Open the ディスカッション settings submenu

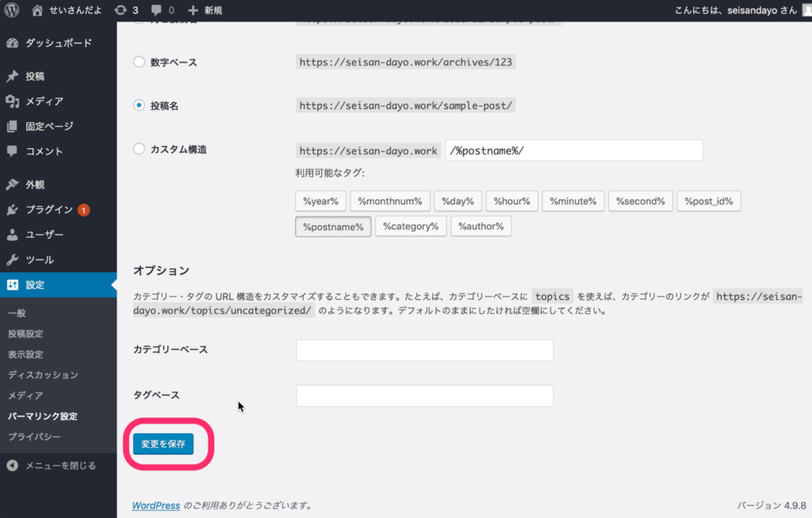click(x=44, y=375)
